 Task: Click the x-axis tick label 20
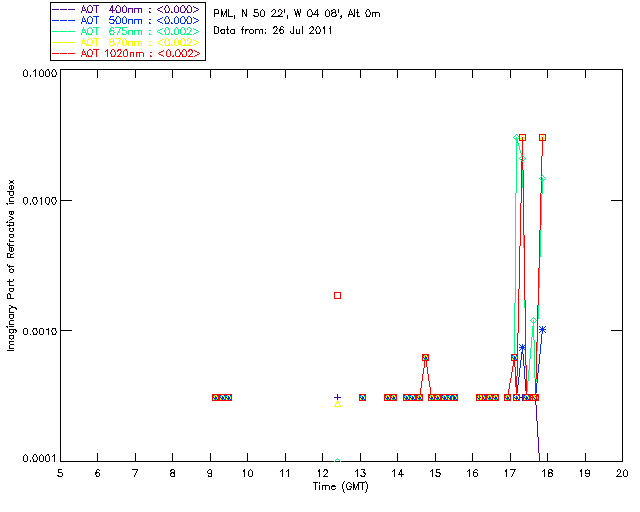(622, 473)
